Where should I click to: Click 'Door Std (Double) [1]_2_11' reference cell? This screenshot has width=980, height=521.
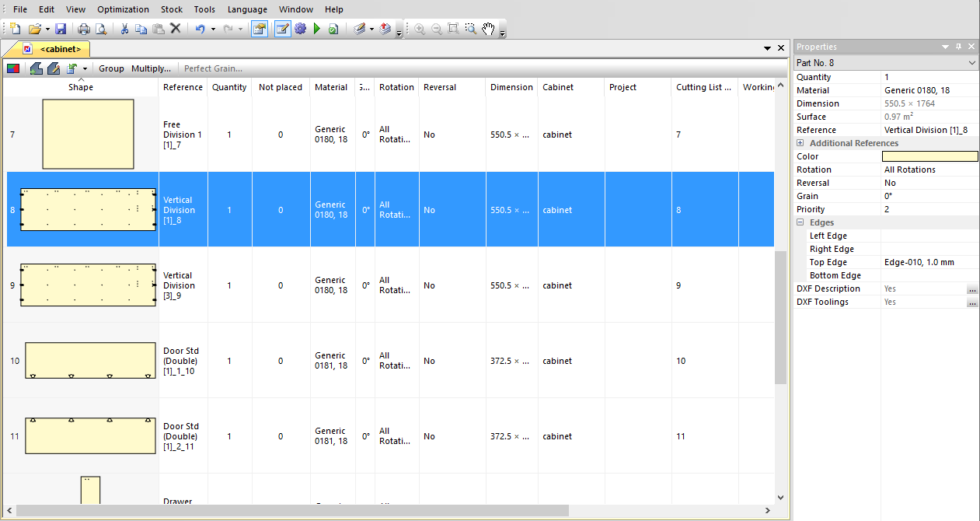coord(182,436)
